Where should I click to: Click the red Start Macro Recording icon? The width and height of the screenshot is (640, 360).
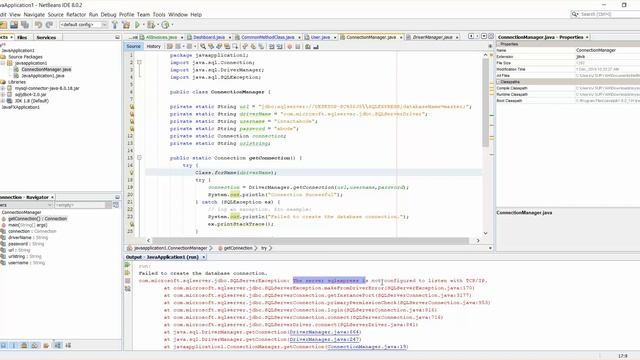pos(290,47)
